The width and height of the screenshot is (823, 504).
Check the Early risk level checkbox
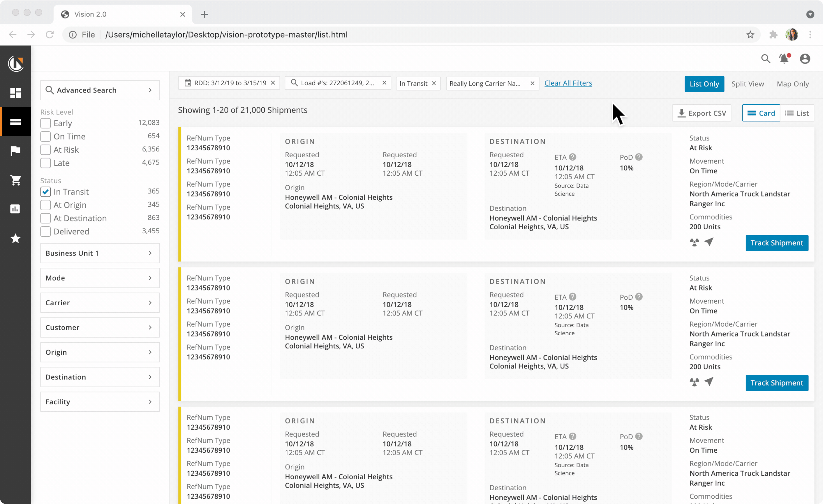coord(45,123)
